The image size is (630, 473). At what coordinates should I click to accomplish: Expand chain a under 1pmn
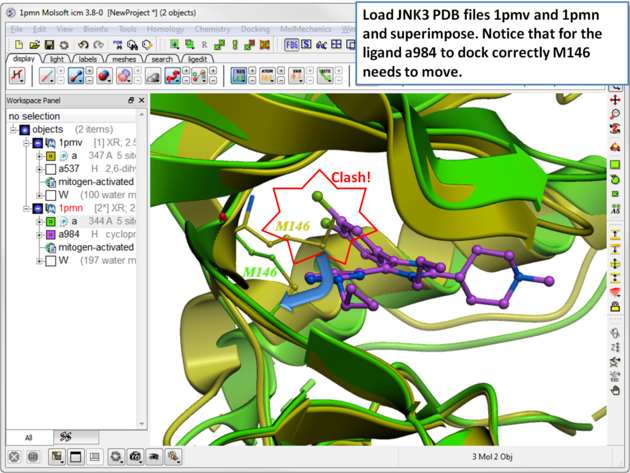[x=39, y=221]
